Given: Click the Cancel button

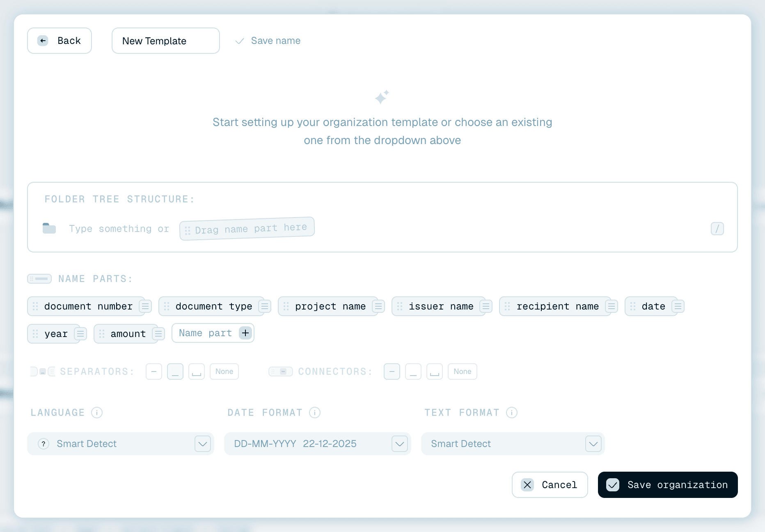Looking at the screenshot, I should 550,485.
